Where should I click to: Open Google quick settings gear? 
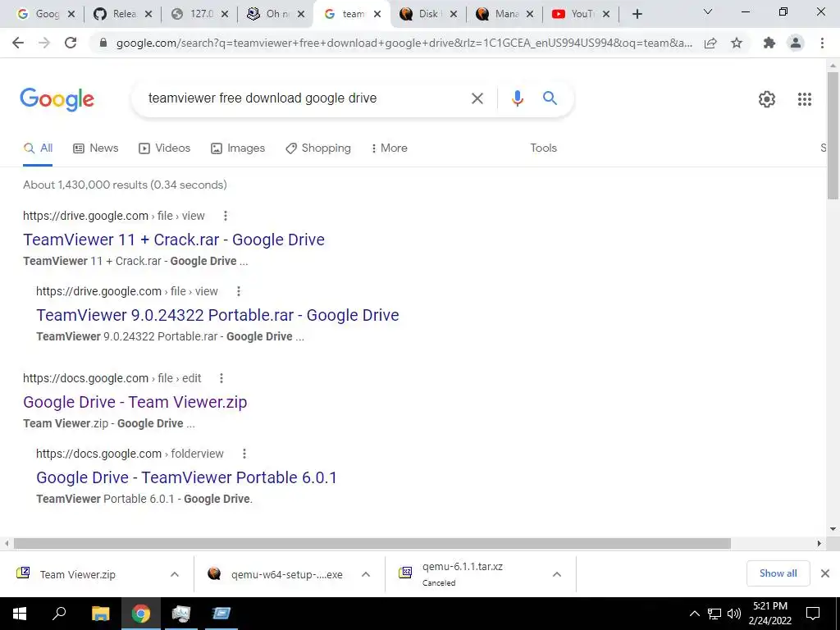[767, 99]
